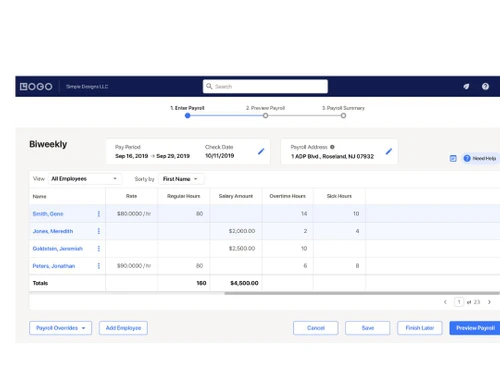
Task: Click Goldstein, Jeremiah overtime hours cell 10
Action: (288, 248)
